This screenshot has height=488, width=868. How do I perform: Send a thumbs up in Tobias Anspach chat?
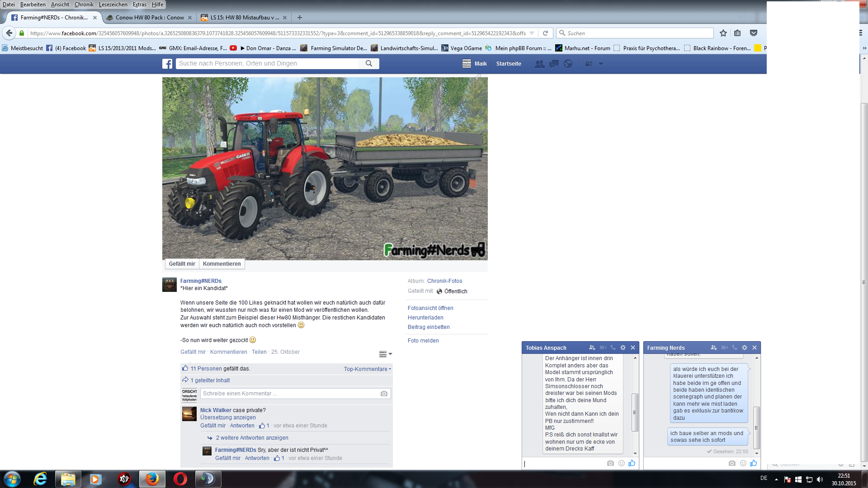coord(632,463)
